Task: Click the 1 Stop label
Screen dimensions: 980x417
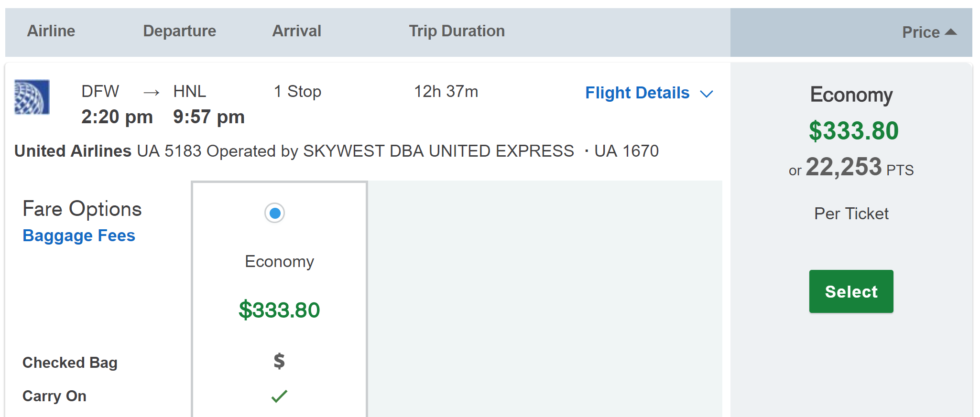Action: point(297,91)
